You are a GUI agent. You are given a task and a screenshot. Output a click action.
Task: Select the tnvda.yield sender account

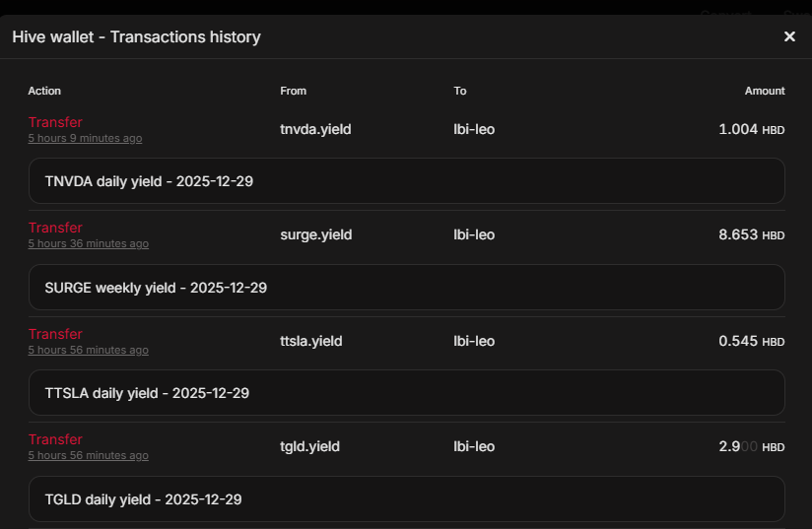click(315, 129)
